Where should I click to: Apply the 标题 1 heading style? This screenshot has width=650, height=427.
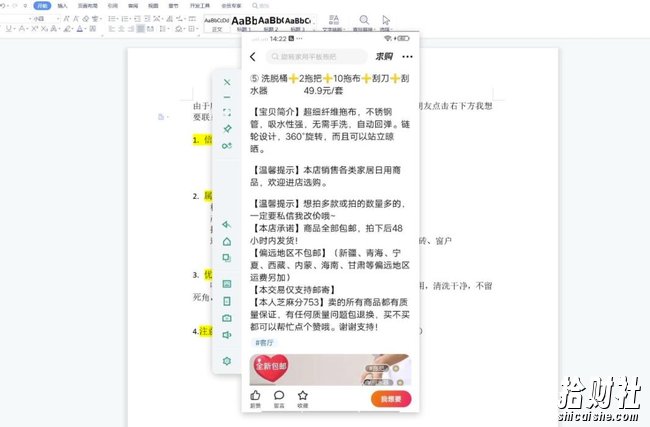244,24
